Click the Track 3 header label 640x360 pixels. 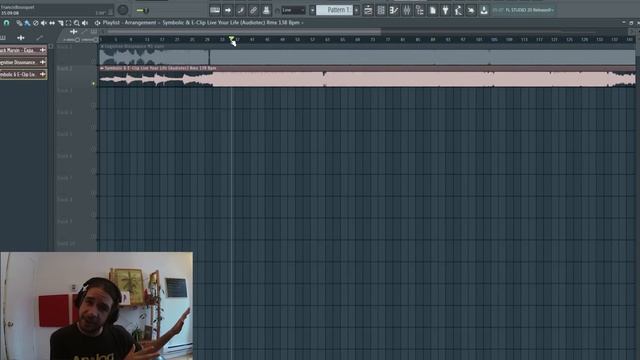pos(64,90)
